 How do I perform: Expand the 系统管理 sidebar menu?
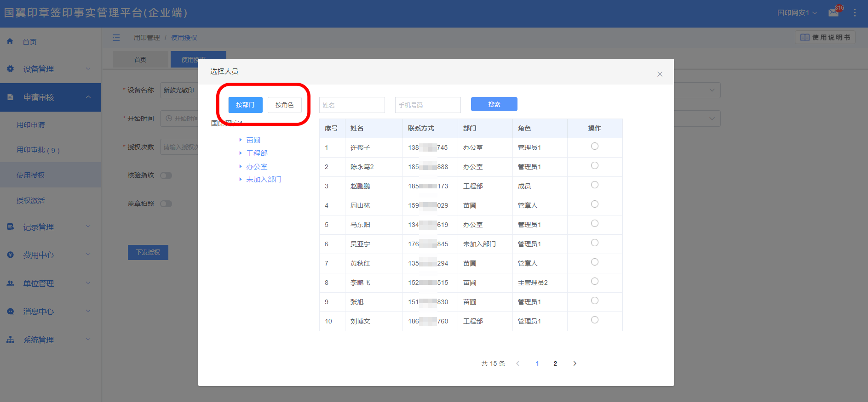[88, 340]
